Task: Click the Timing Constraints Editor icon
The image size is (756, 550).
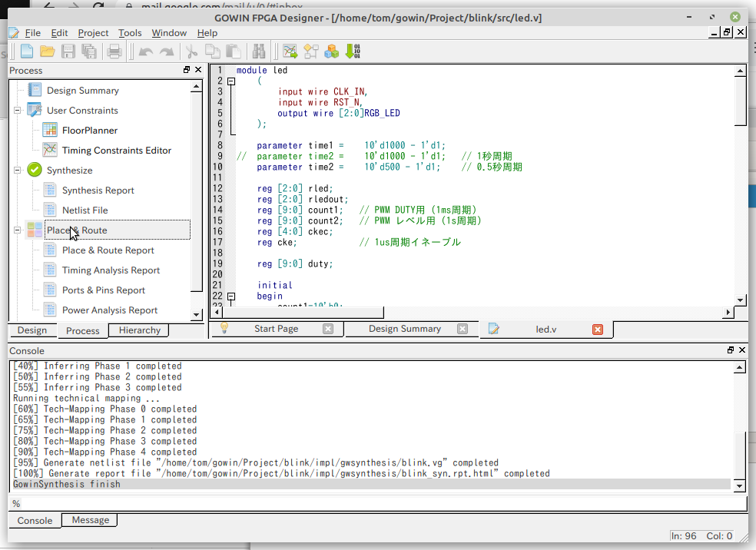Action: pos(50,150)
